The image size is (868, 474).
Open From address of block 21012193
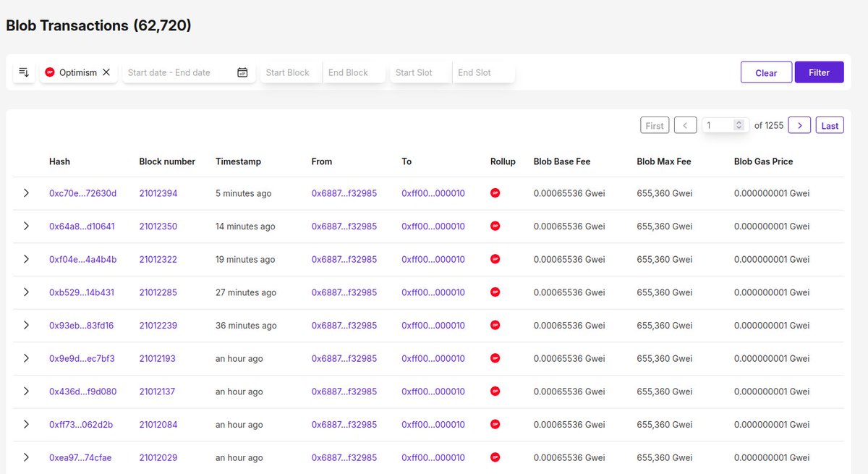(344, 358)
